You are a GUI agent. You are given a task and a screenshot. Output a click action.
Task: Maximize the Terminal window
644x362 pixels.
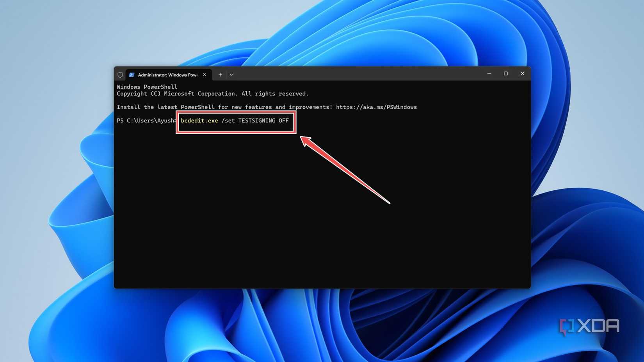coord(506,74)
